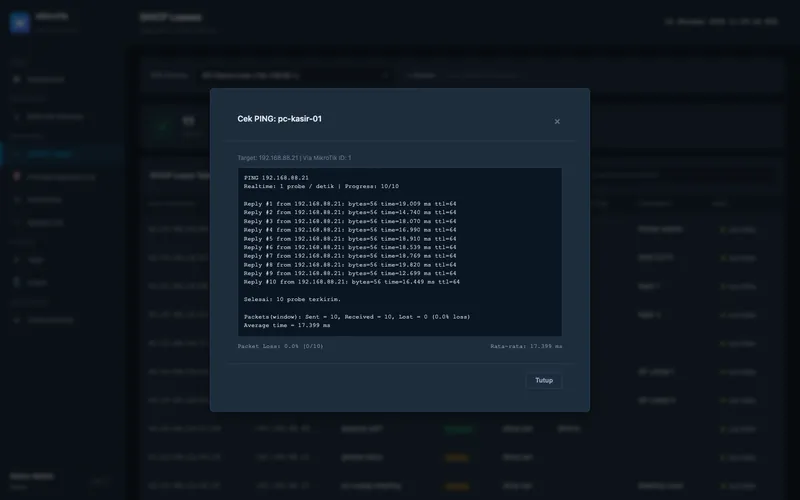Image resolution: width=800 pixels, height=500 pixels.
Task: Click the 'Target: 192.168.88.21 | Via MikroTik ID: 1' line
Action: pos(294,158)
